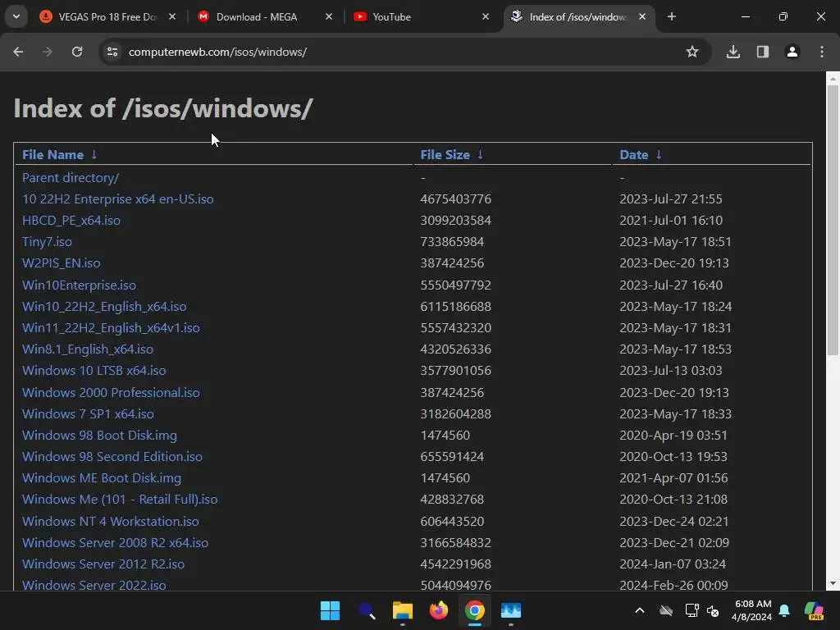Download Win10_22H2_English_x64.iso
Image resolution: width=840 pixels, height=630 pixels.
pos(104,307)
